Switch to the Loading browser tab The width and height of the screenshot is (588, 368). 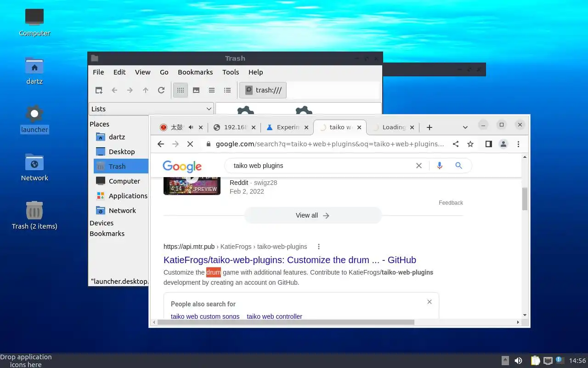pyautogui.click(x=394, y=127)
